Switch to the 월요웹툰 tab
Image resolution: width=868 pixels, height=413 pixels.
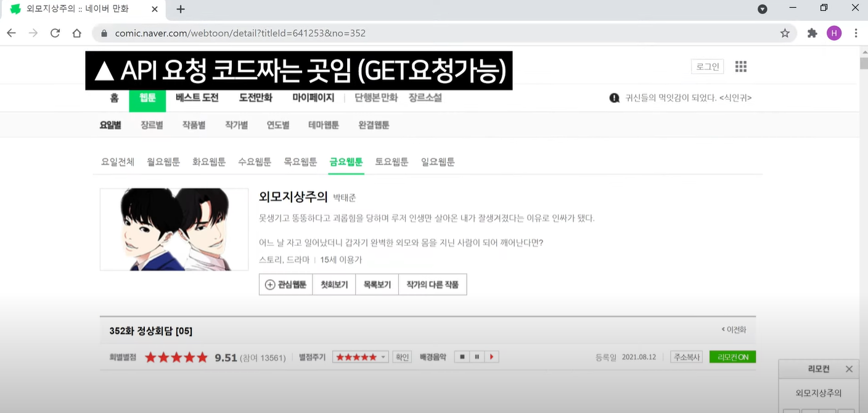tap(163, 162)
